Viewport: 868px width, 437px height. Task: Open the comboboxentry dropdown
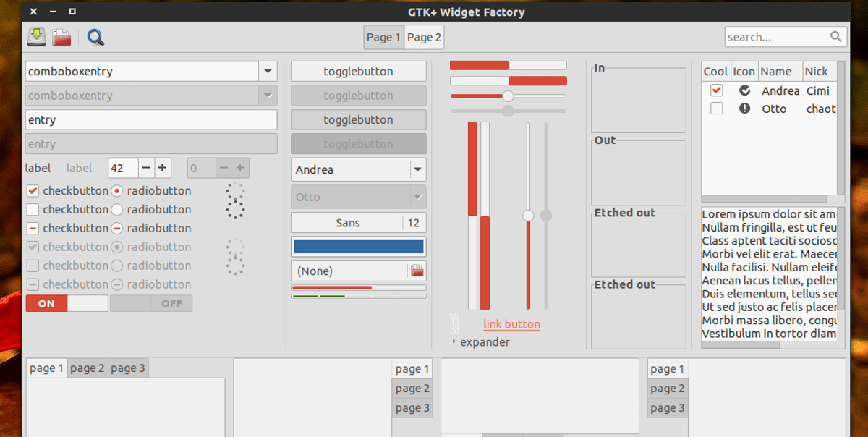point(268,71)
